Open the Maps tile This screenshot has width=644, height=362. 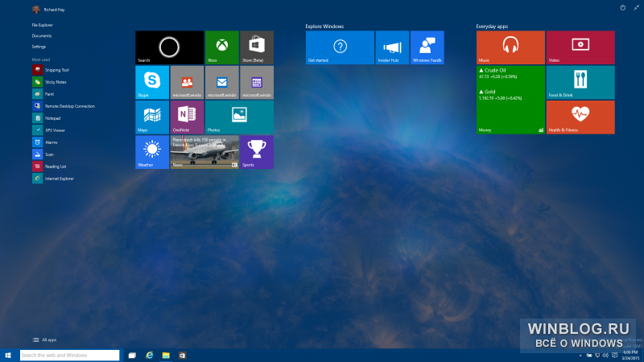pos(152,117)
